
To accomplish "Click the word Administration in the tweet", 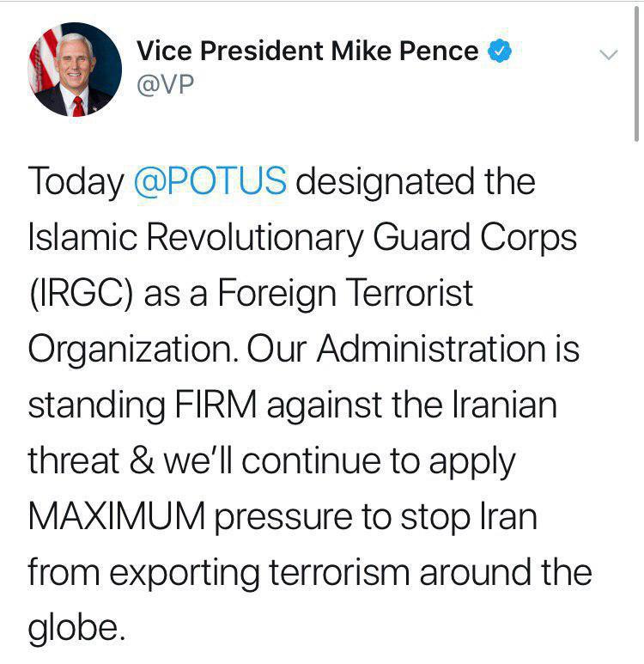I will [x=431, y=349].
